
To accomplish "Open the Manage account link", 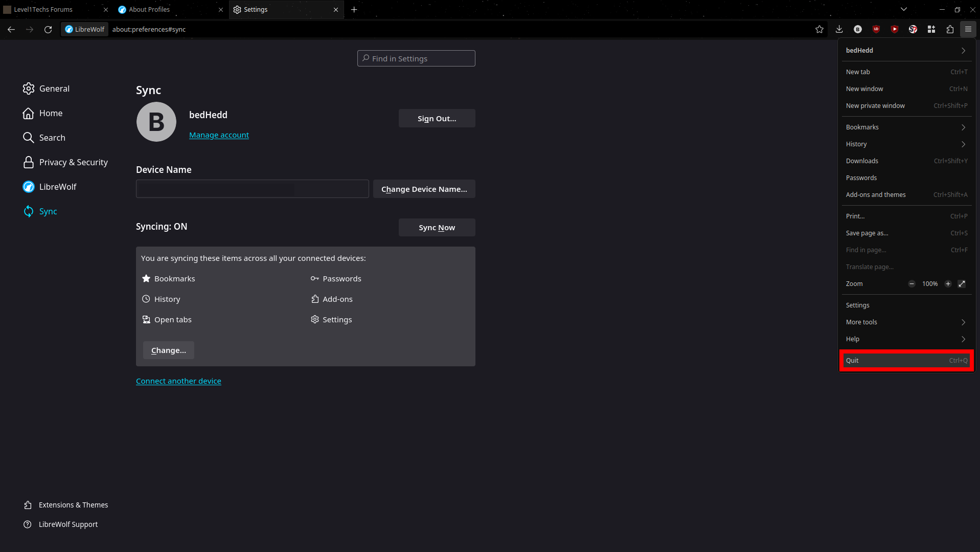I will point(219,135).
